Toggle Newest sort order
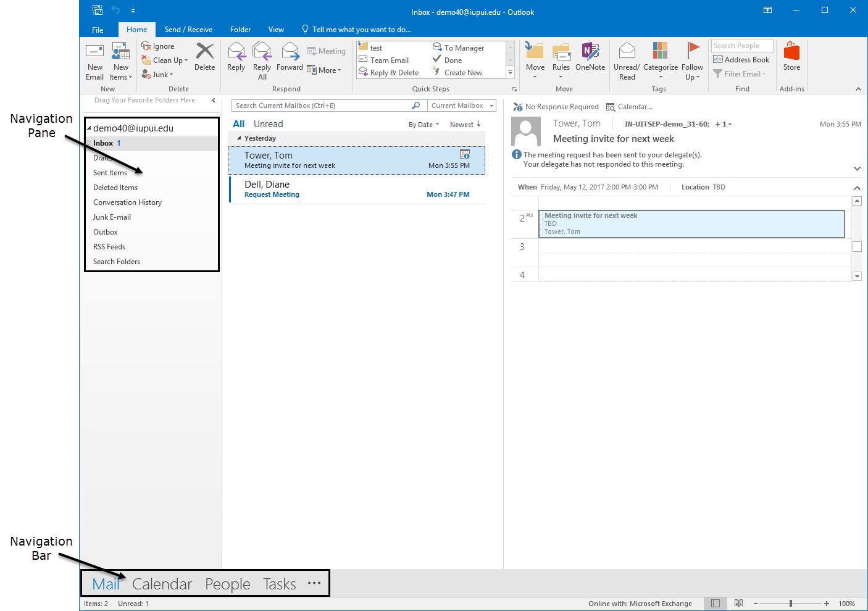This screenshot has height=611, width=868. click(465, 125)
